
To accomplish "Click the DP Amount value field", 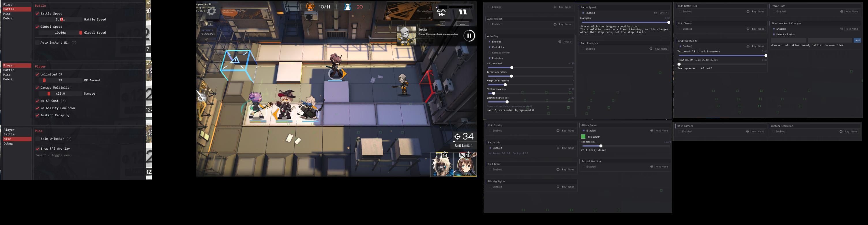I will (x=60, y=80).
